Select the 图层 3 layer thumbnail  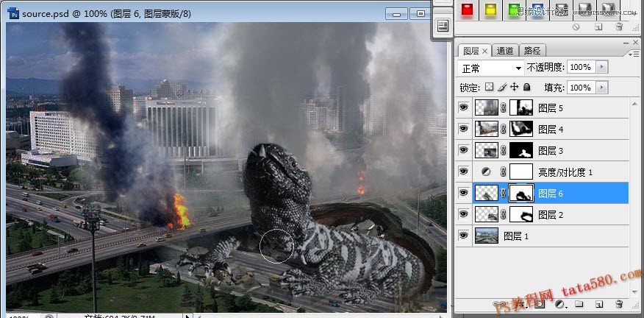[x=486, y=150]
